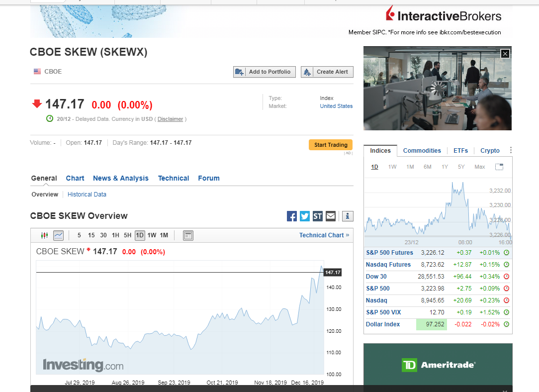Click the US flag icon next to CBOE

(x=37, y=72)
